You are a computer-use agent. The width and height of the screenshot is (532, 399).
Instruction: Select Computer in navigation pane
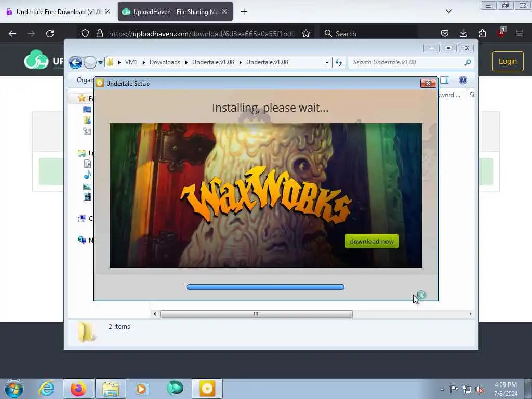point(82,219)
